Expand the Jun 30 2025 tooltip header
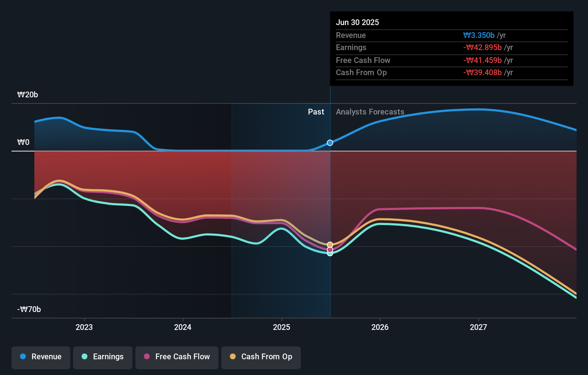 tap(357, 22)
